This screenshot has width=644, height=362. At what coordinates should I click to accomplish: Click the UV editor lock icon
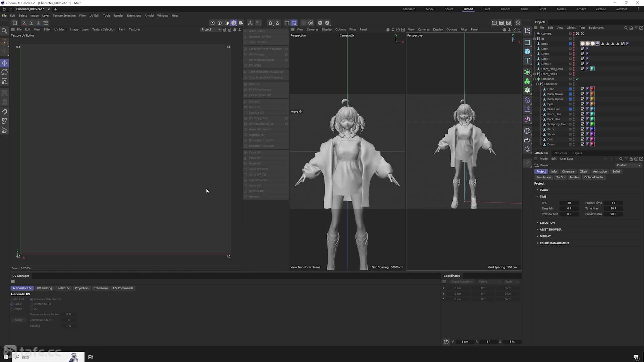tap(230, 29)
